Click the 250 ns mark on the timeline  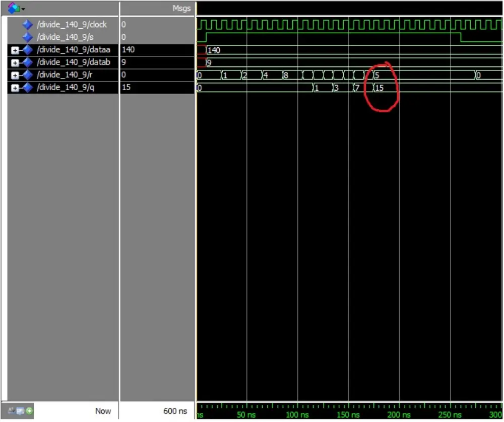pos(450,414)
